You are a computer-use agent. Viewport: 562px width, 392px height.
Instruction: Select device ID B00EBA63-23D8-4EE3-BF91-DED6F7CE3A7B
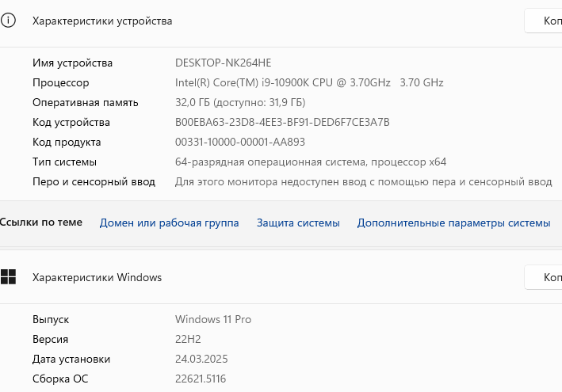tap(282, 123)
